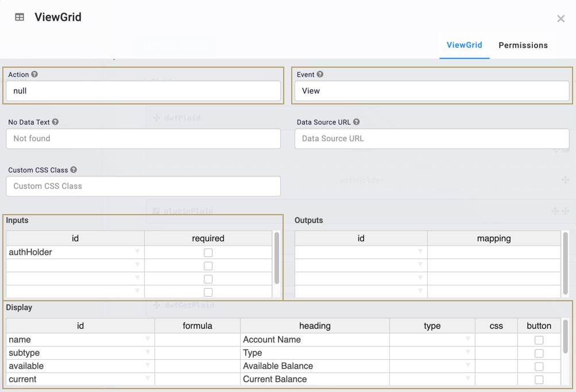Toggle required checkbox for authHolder input

pos(208,253)
